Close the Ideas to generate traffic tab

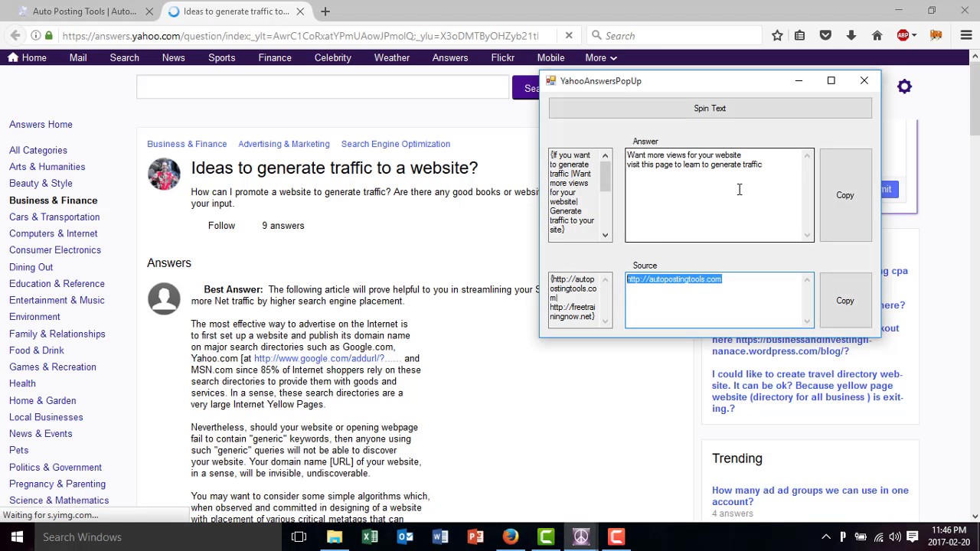[x=300, y=11]
